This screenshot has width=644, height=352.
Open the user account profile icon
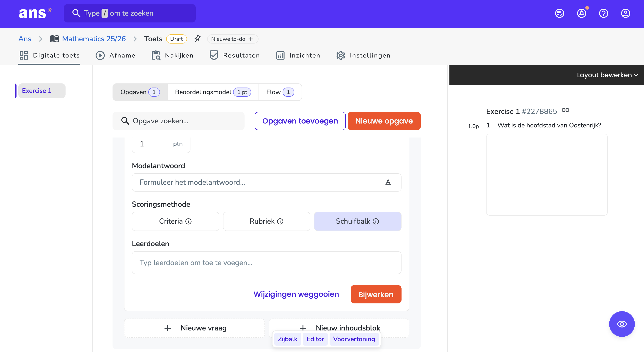coord(625,13)
